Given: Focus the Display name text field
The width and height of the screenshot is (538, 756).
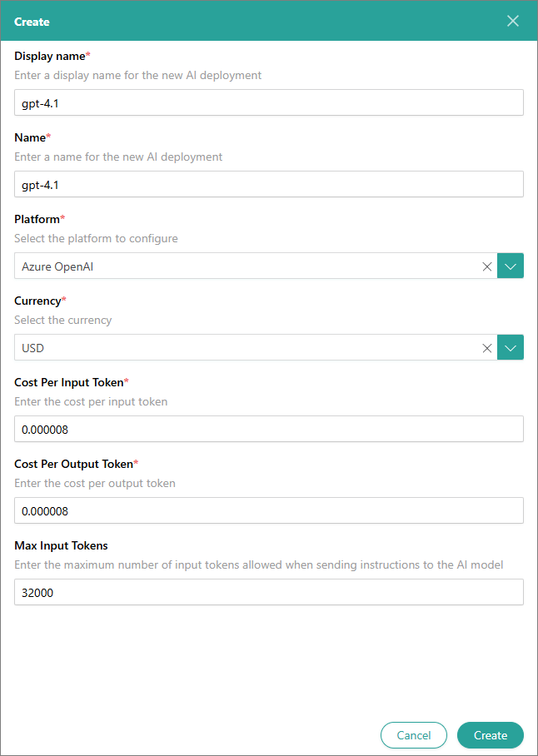Looking at the screenshot, I should pos(268,102).
